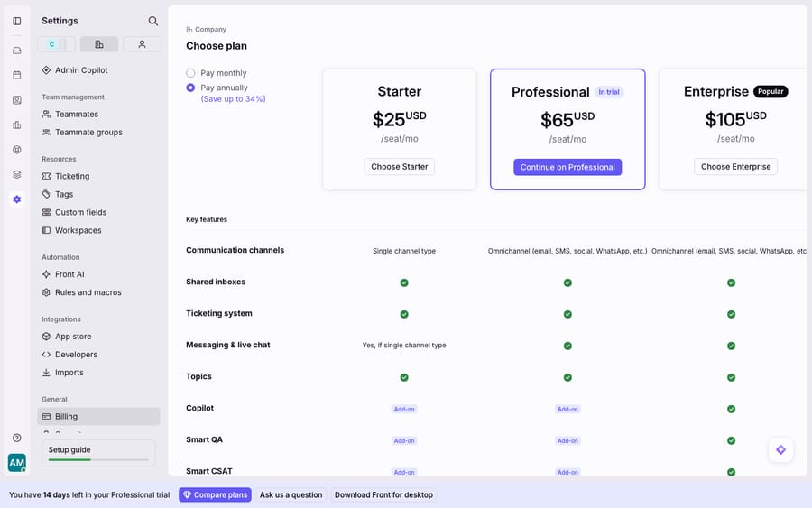Image resolution: width=812 pixels, height=508 pixels.
Task: Click "Yes, if single channel type" text
Action: (404, 346)
